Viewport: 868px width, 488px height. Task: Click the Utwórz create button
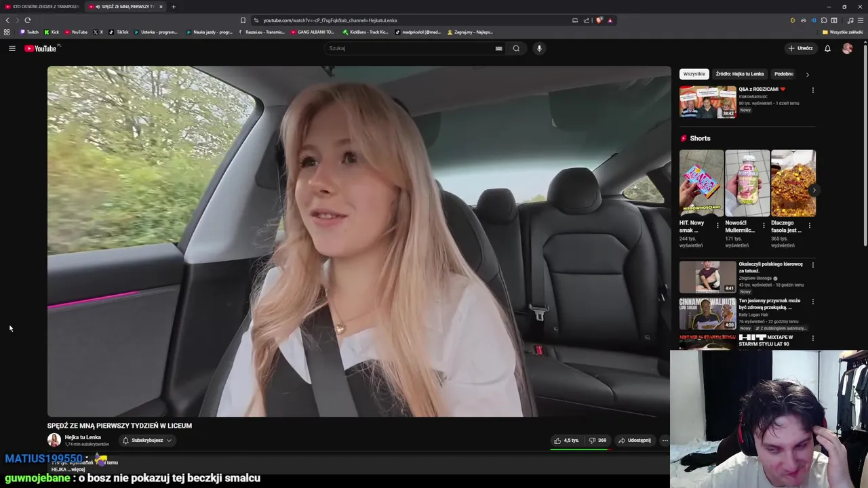tap(800, 48)
